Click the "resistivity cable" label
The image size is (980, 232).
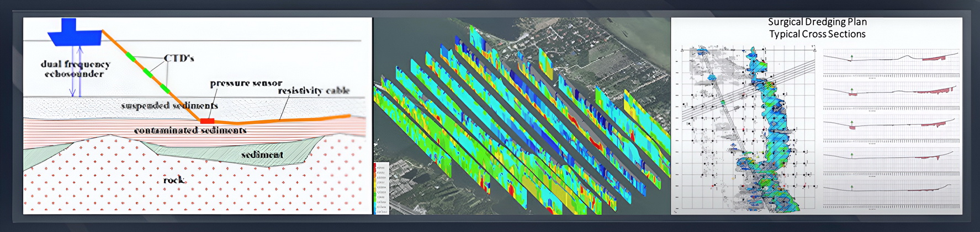[x=314, y=91]
